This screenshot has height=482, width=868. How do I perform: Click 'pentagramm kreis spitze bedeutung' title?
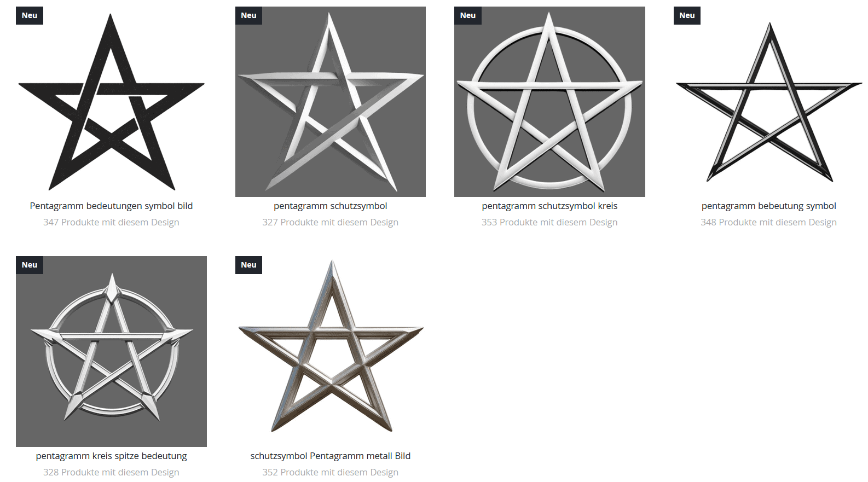(111, 456)
